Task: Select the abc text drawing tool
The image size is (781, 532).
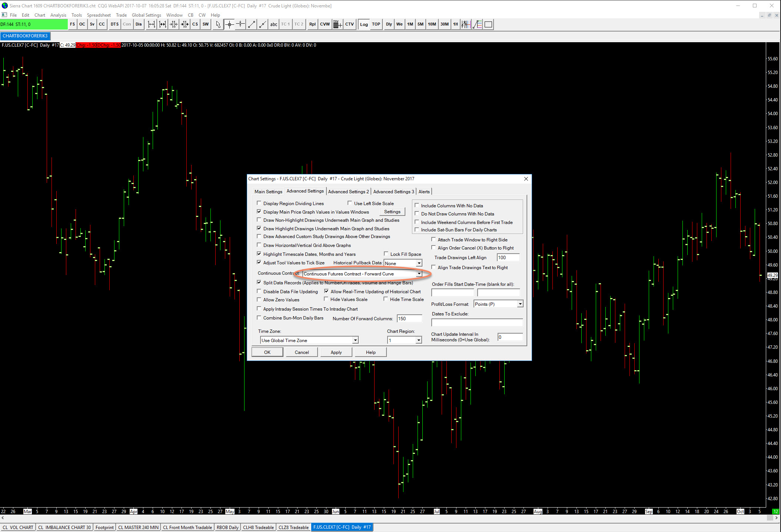Action: (x=273, y=24)
